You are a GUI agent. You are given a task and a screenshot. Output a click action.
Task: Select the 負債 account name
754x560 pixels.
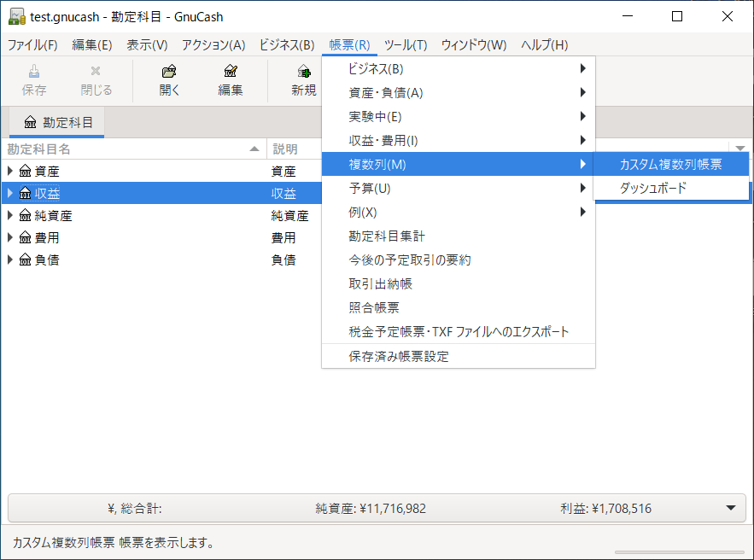[x=47, y=260]
